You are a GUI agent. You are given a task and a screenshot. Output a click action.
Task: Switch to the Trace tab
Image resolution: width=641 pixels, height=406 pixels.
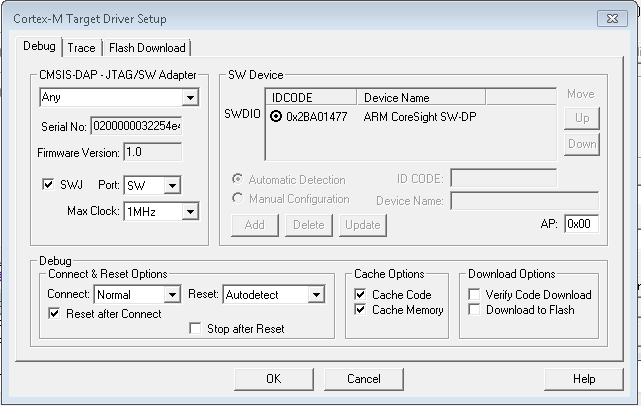pos(81,48)
